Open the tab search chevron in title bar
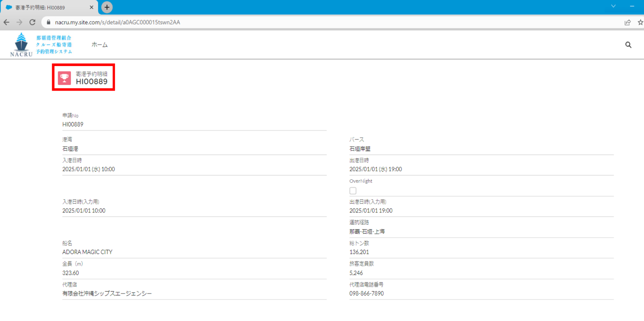 coord(614,6)
